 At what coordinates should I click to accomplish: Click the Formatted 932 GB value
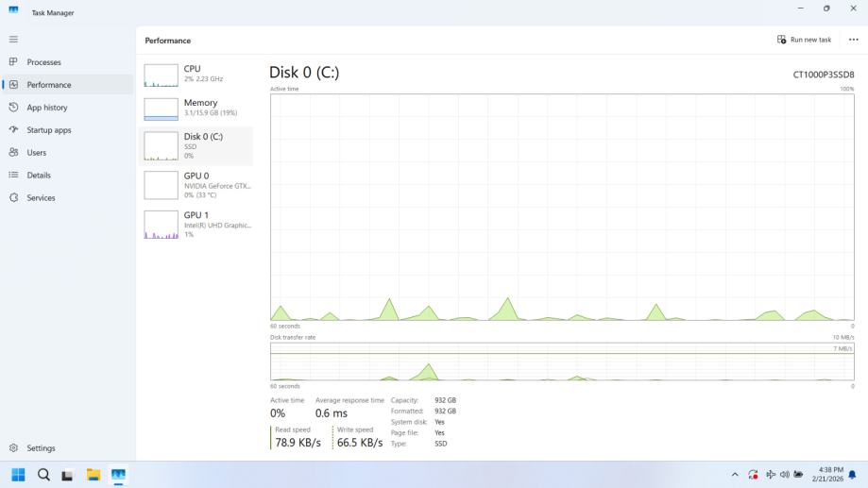point(445,412)
